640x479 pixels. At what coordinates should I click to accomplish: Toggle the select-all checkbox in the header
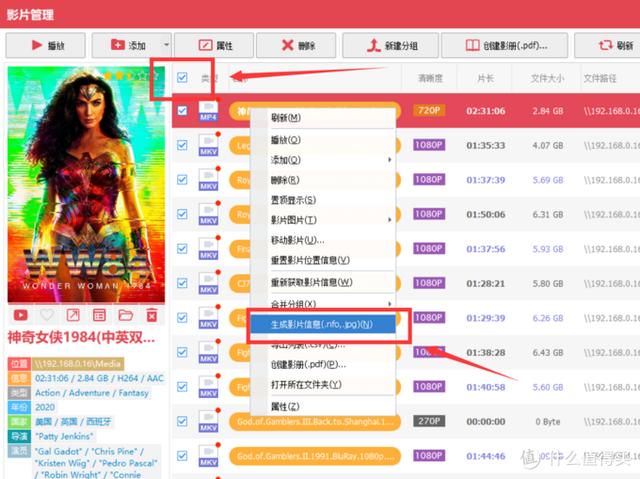pos(182,78)
